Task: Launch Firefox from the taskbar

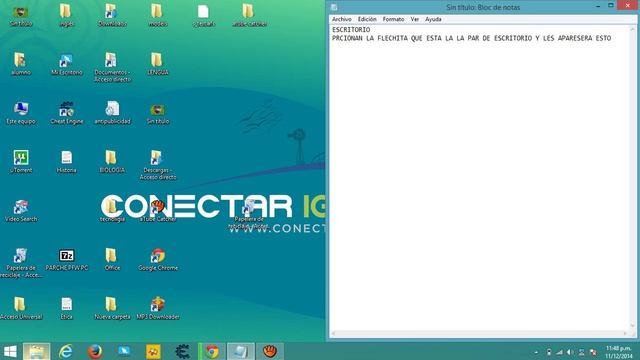Action: (95, 351)
